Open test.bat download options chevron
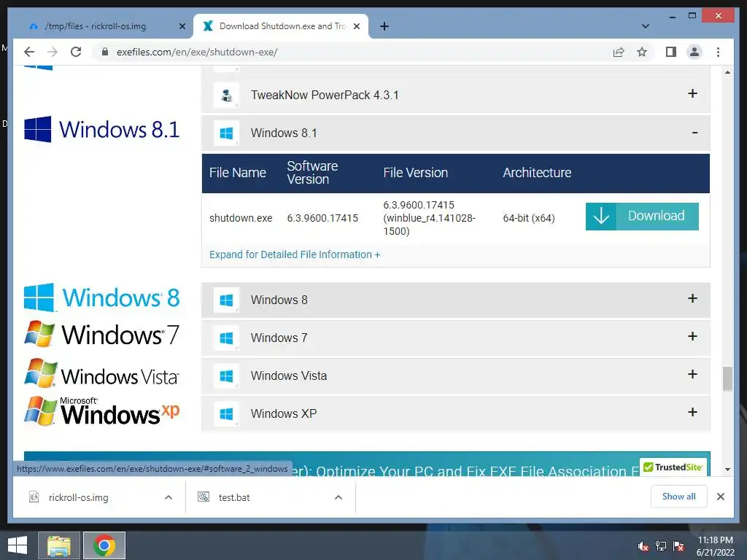 338,497
